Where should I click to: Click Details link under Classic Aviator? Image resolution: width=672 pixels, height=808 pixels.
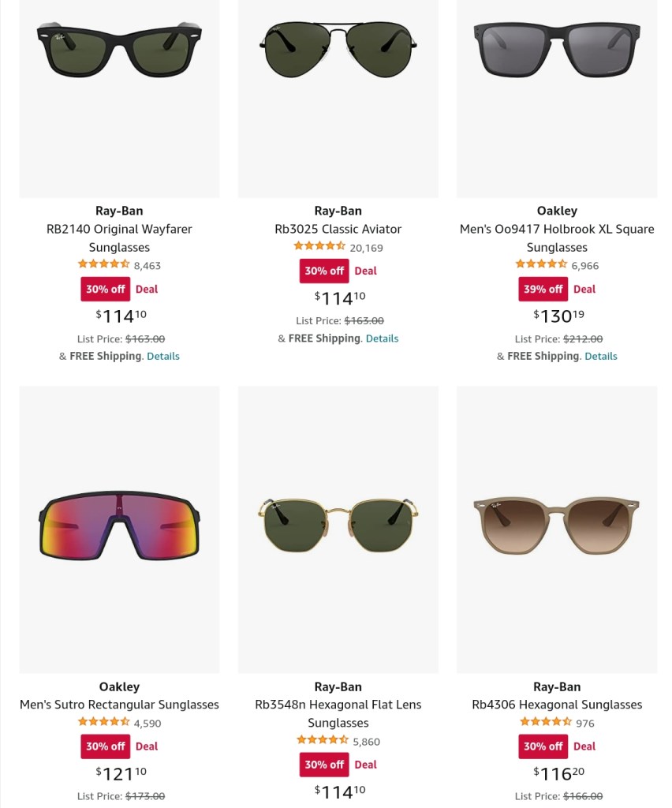click(382, 339)
